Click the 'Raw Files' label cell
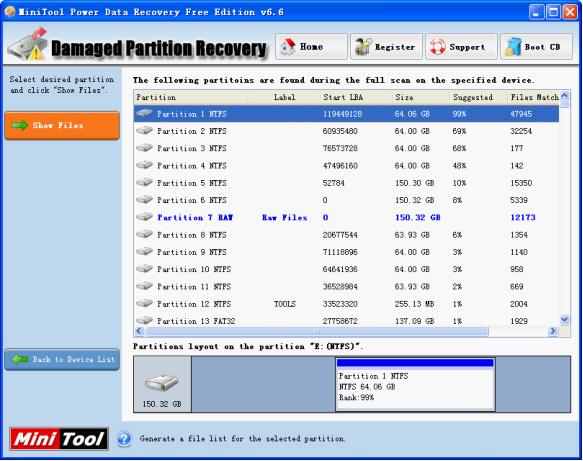This screenshot has width=583, height=461. [284, 217]
